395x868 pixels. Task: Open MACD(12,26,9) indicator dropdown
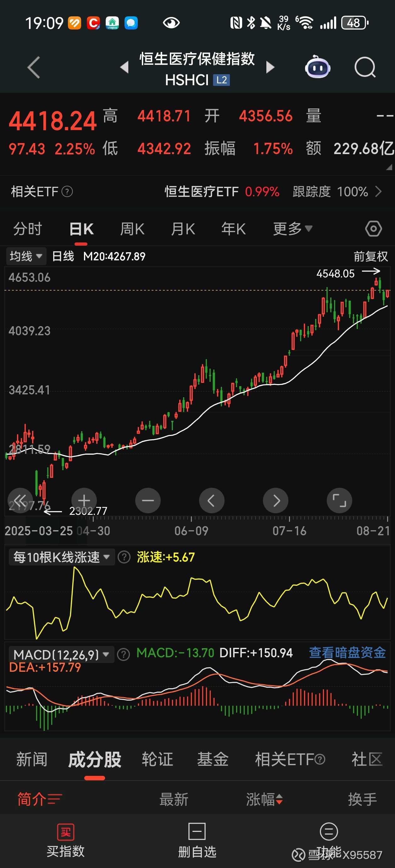coord(61,655)
